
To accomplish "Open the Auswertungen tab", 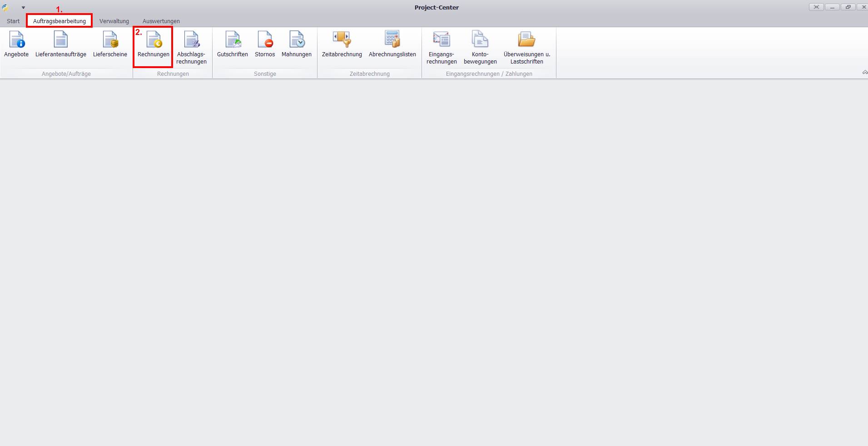I will [161, 21].
